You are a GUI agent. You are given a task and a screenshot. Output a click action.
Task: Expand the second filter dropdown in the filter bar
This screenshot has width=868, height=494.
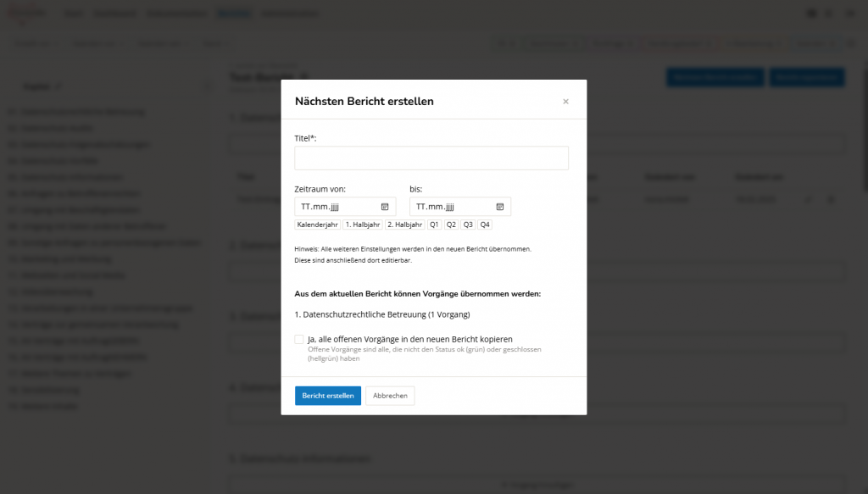click(93, 43)
